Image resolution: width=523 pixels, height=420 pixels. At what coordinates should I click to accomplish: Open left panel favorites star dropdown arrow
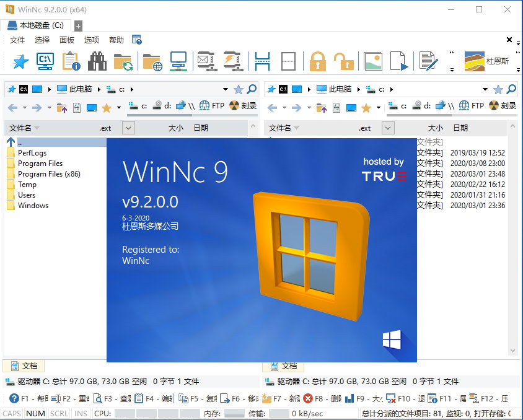pos(119,107)
